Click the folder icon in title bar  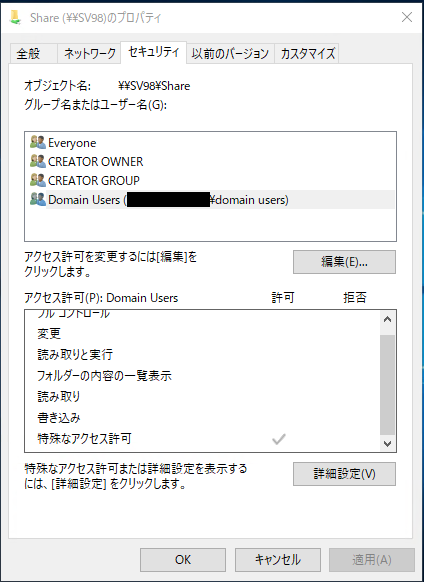[x=15, y=17]
